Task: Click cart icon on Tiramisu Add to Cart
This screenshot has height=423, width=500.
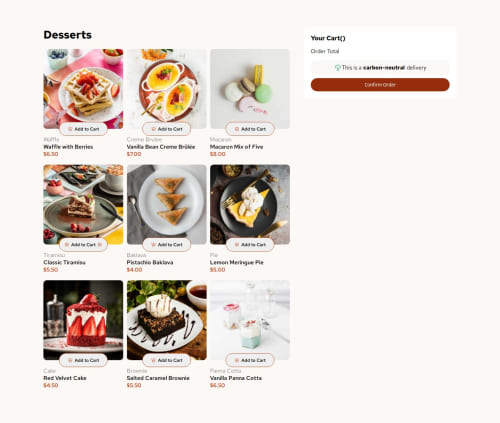Action: (x=67, y=245)
